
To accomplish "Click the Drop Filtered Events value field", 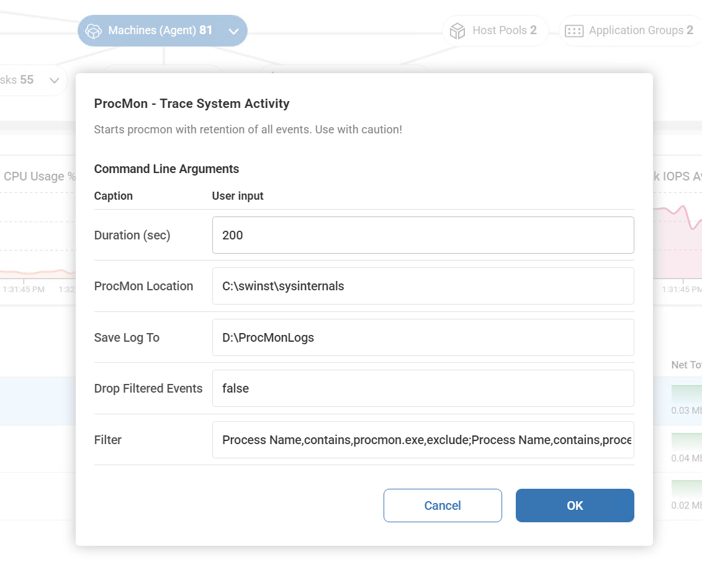I will click(x=423, y=388).
